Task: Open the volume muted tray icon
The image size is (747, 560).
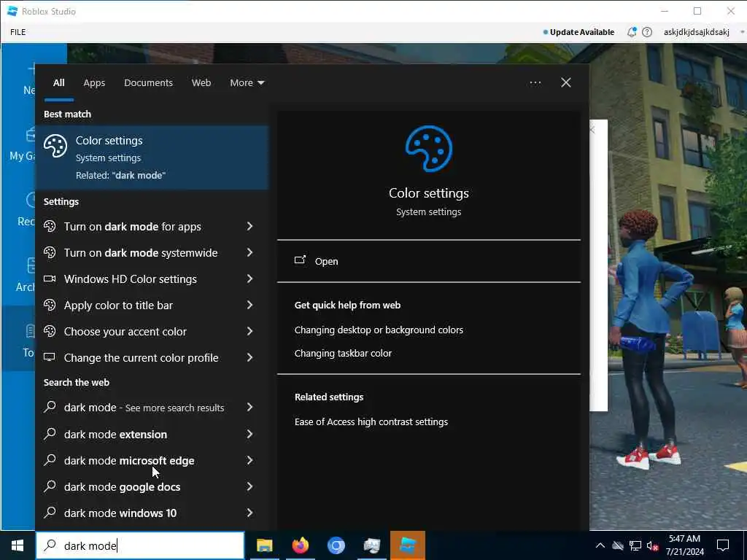Action: (653, 545)
